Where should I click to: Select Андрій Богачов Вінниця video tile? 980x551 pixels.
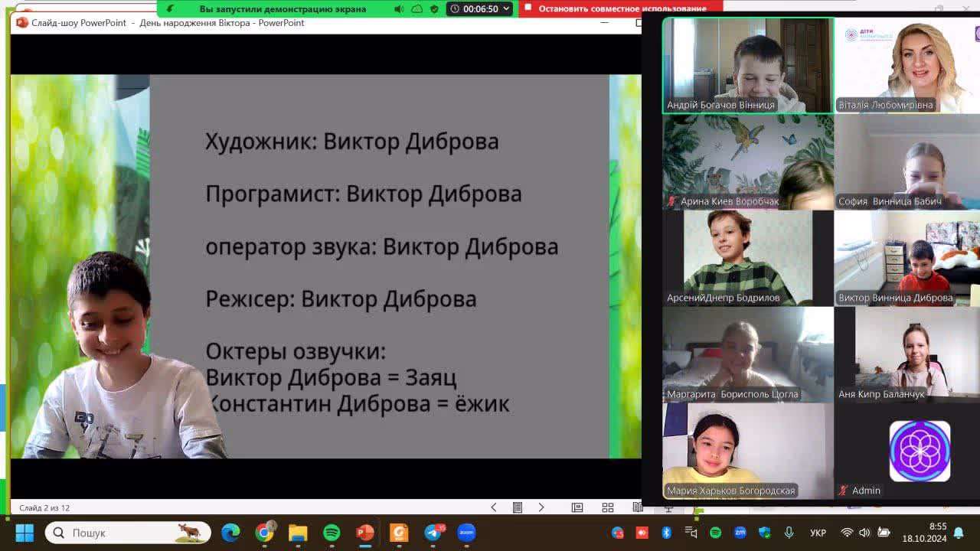(748, 66)
